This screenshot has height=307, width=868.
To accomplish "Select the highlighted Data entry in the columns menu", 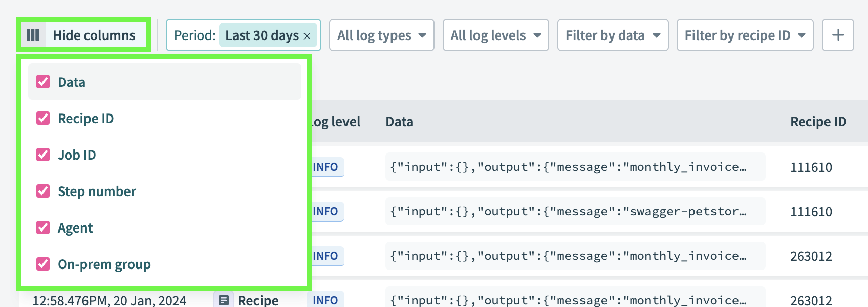I will [x=71, y=82].
